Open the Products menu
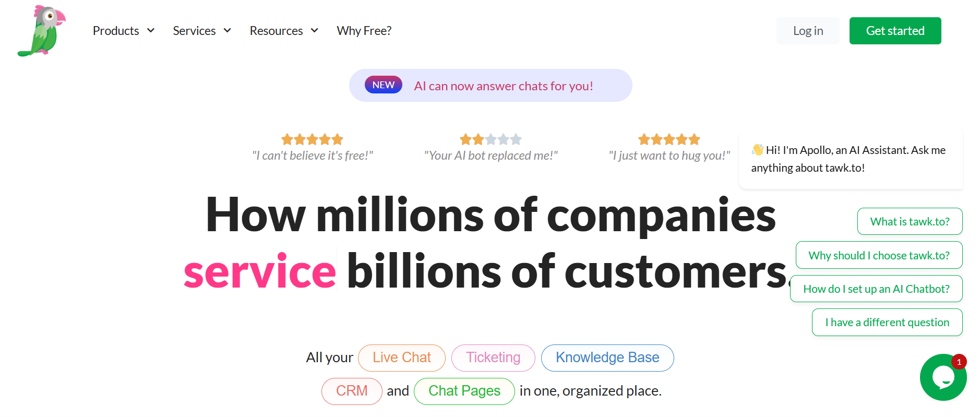 point(116,31)
